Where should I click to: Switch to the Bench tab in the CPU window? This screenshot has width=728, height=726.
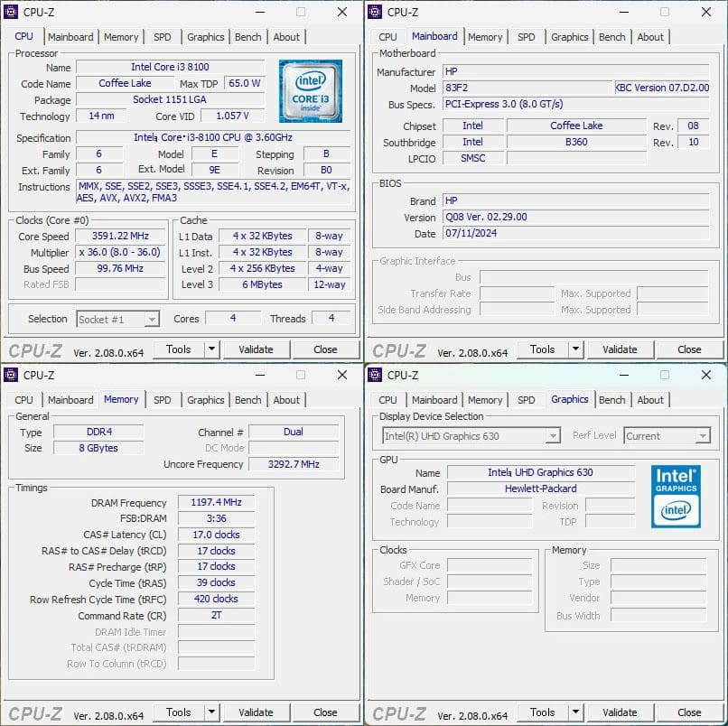point(247,37)
